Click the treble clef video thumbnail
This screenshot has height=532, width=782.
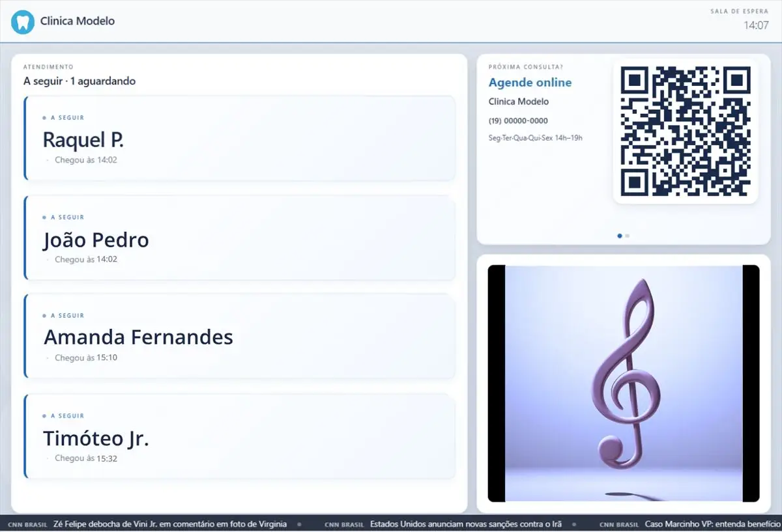(x=624, y=384)
